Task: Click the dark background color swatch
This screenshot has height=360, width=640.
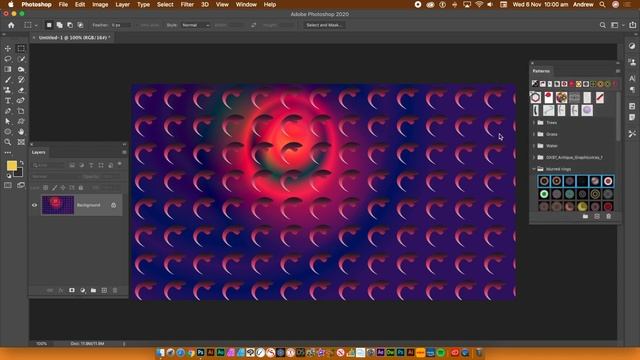Action: click(x=19, y=173)
